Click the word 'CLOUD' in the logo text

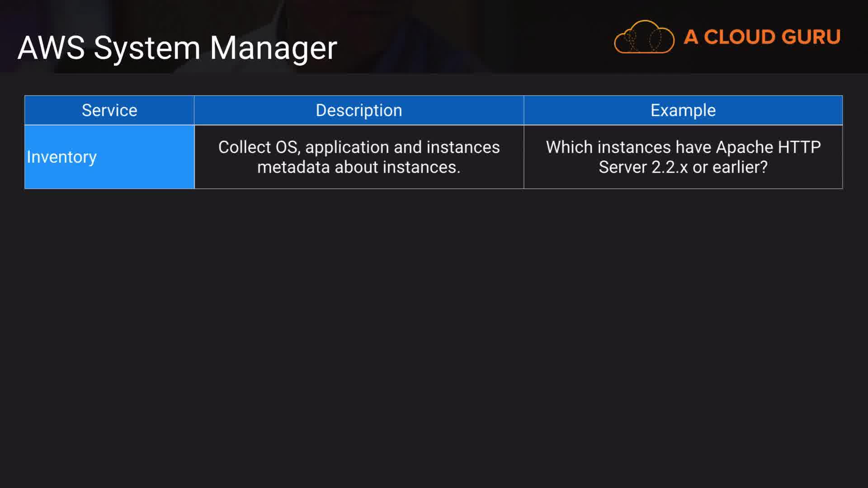point(740,37)
